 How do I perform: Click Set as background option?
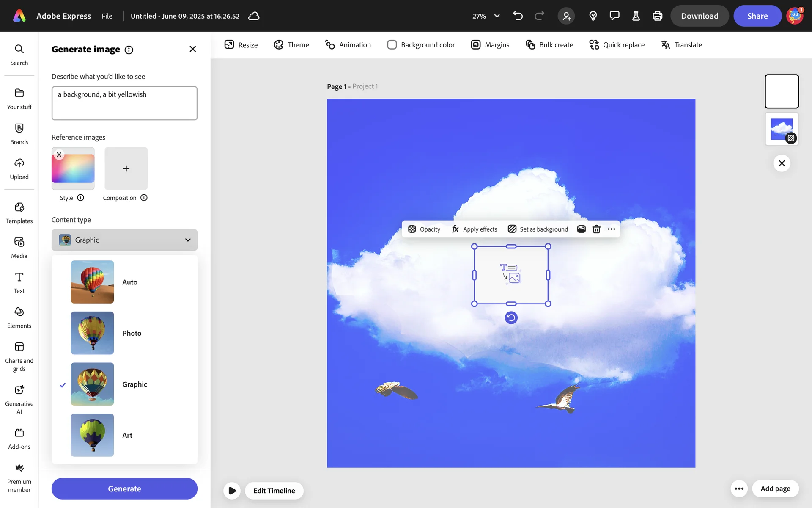(x=538, y=229)
